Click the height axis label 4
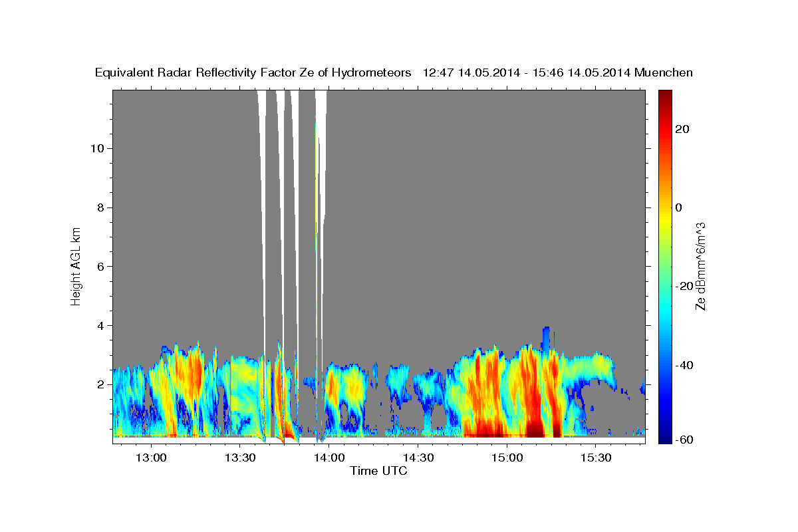798x532 pixels. [100, 326]
